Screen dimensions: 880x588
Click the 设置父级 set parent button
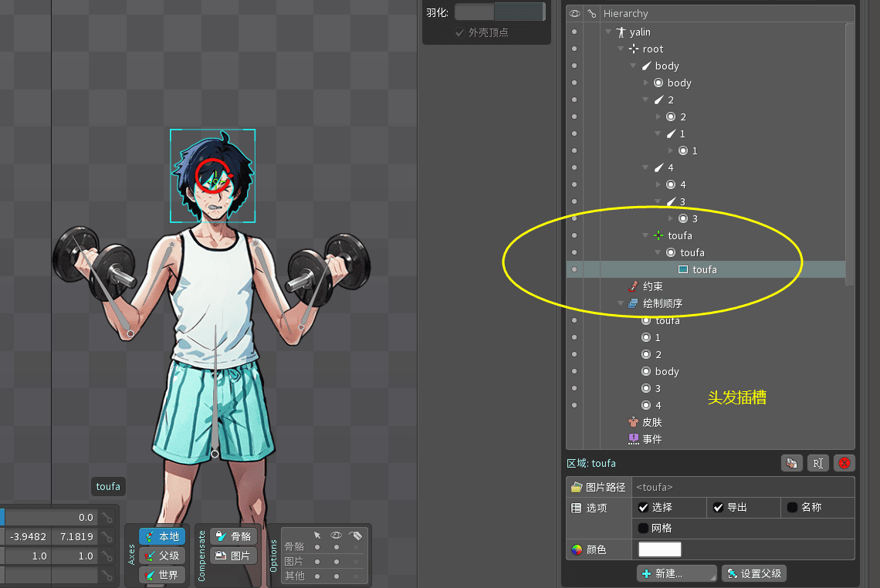click(x=753, y=573)
